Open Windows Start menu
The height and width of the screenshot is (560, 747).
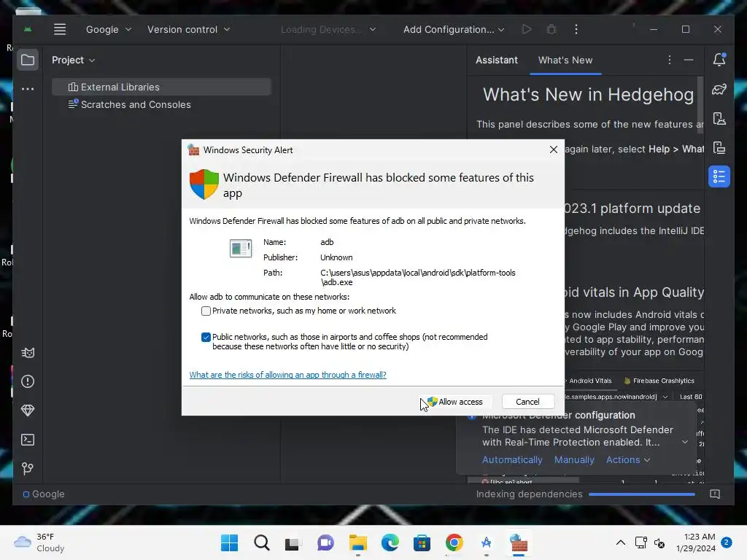pos(229,542)
